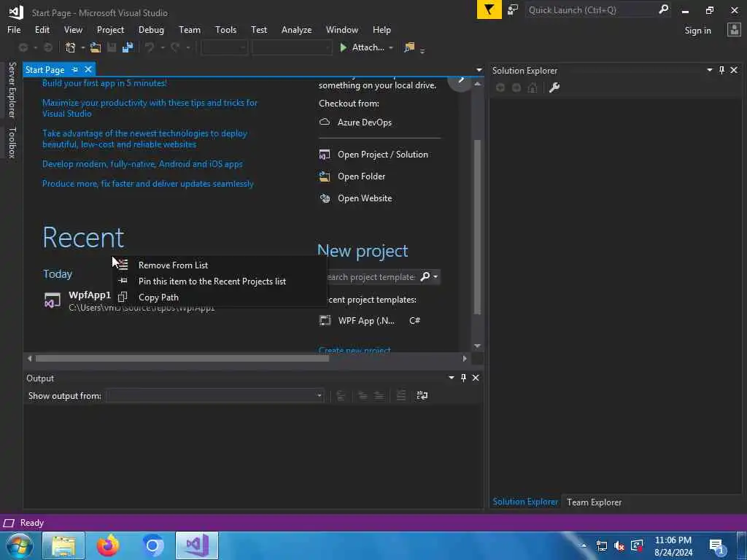Click the Start Page horizontal scrollbar thumb

pos(182,358)
